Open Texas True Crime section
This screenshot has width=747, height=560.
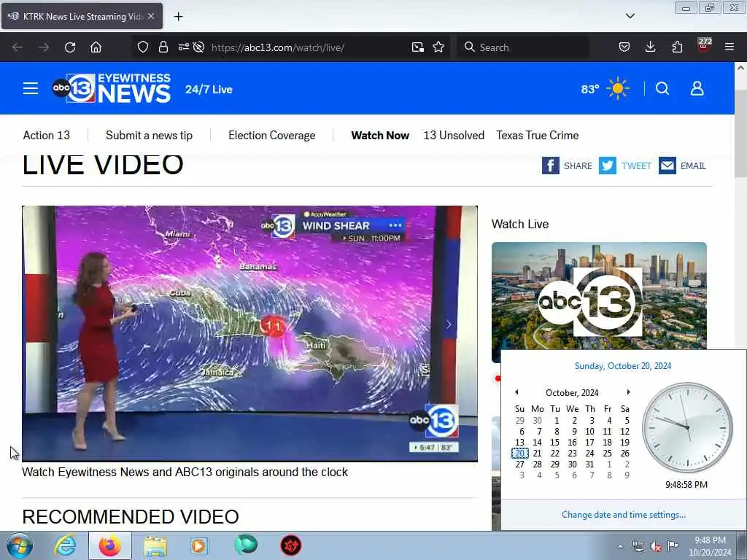click(x=538, y=135)
